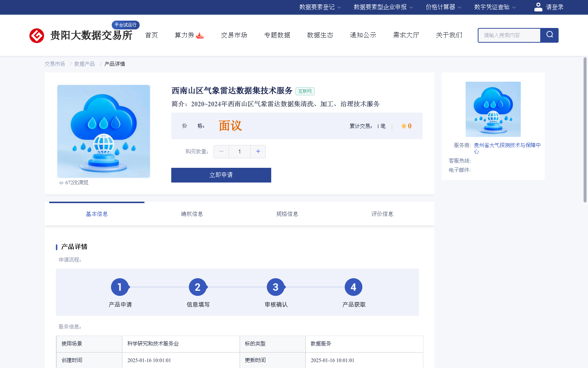Expand the 数据要素型企业申报 dropdown
Screen dimensions: 588x368
click(x=383, y=7)
